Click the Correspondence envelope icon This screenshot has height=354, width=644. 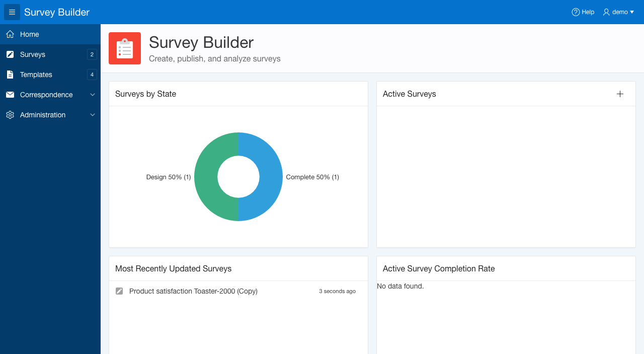tap(10, 95)
